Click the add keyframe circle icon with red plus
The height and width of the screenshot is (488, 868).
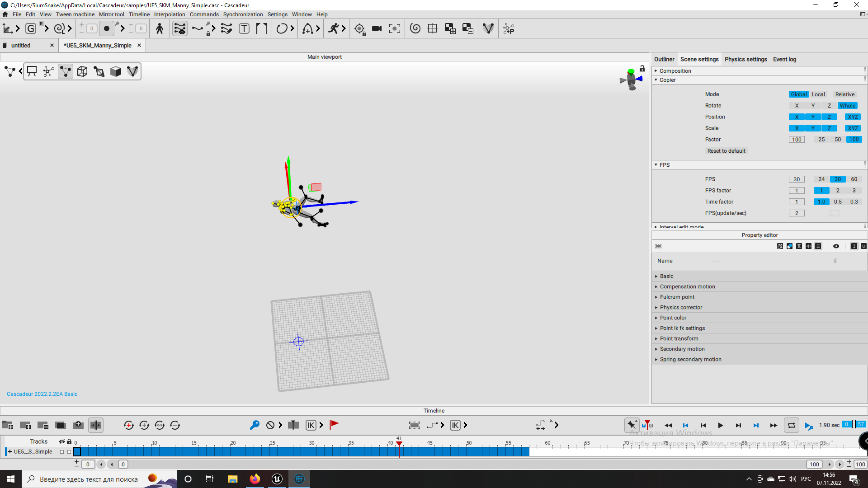tap(128, 425)
